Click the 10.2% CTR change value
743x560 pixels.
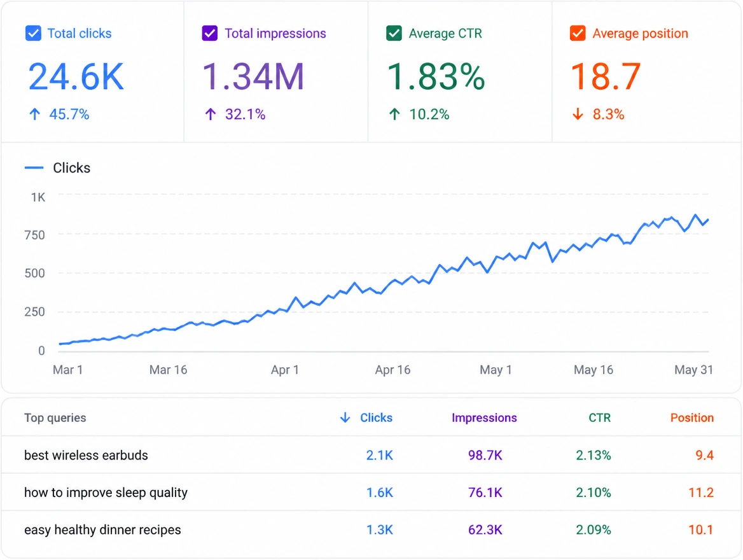(429, 115)
